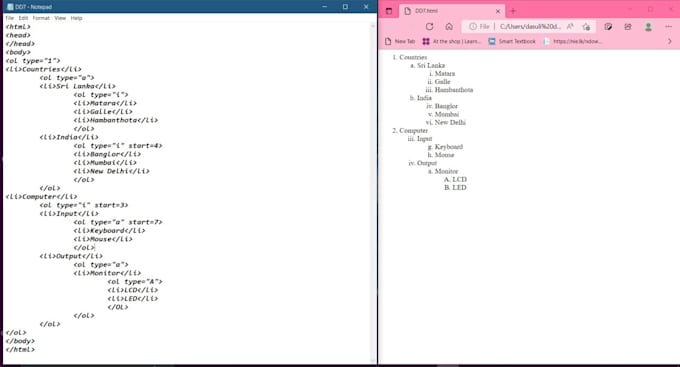Click the '<li>Hambanthota</li>' code line
Viewport: 680px width, 367px height.
pyautogui.click(x=115, y=120)
